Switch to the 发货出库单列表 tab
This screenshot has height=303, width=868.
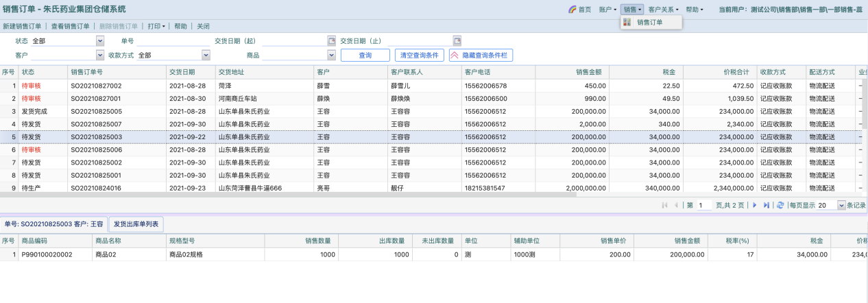pos(136,224)
